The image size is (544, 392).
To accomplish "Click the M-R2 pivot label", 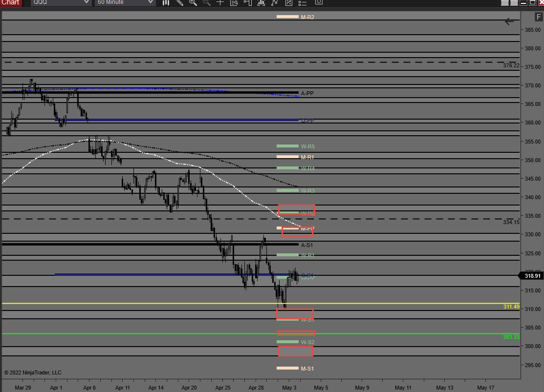I will click(x=307, y=17).
